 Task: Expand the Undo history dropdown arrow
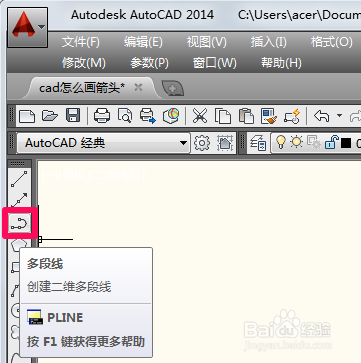(339, 116)
